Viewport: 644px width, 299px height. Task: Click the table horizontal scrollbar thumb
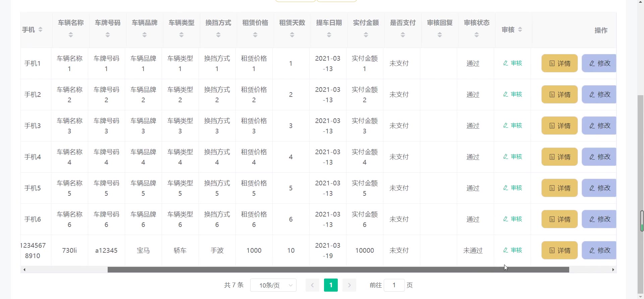click(338, 270)
